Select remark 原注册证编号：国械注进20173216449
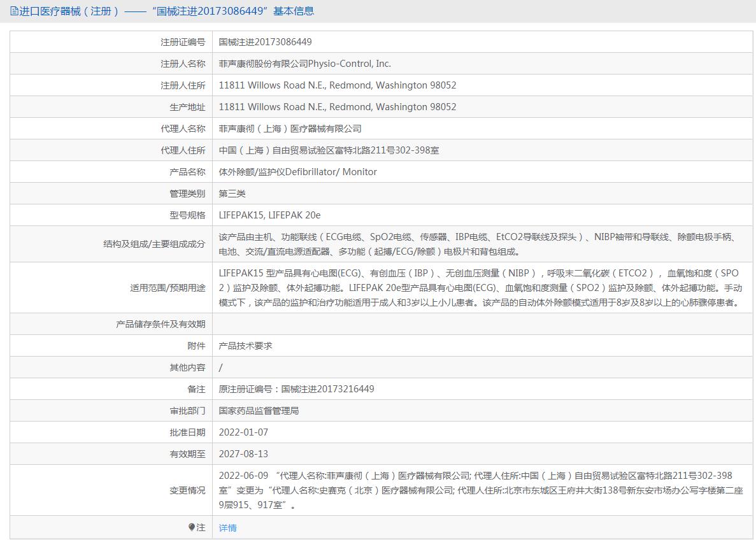 tap(297, 389)
